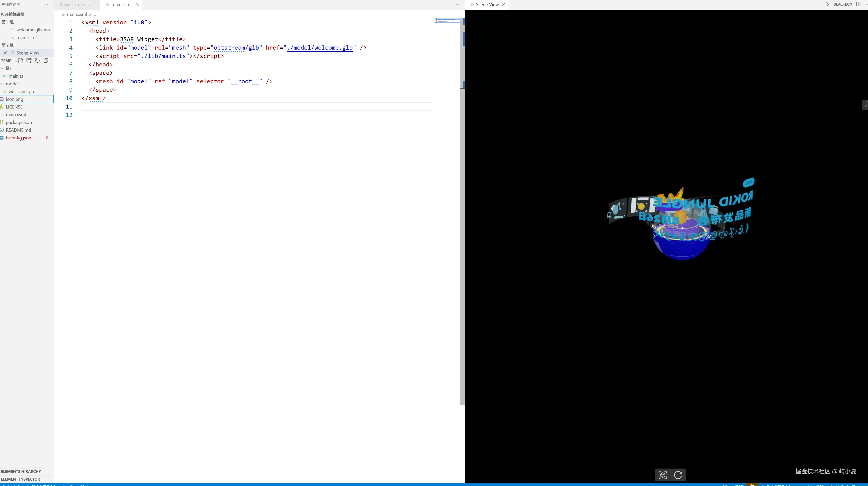Close the main.xsml editor tab
The height and width of the screenshot is (486, 868).
pyautogui.click(x=137, y=4)
